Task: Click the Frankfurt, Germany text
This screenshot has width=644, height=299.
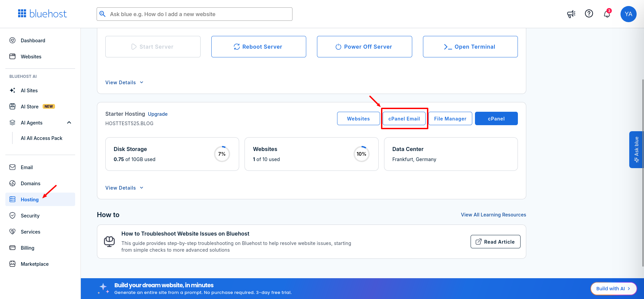Action: coord(414,159)
